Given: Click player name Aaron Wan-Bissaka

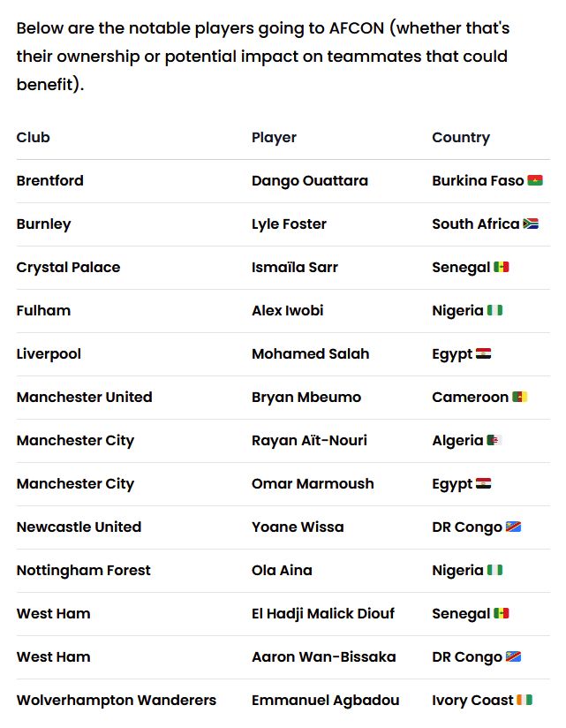Looking at the screenshot, I should tap(324, 656).
